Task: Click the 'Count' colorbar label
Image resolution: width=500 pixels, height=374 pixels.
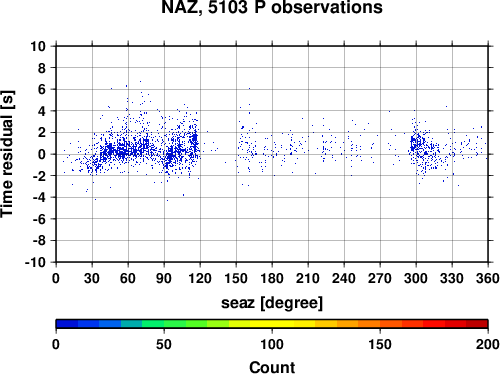Action: (272, 367)
